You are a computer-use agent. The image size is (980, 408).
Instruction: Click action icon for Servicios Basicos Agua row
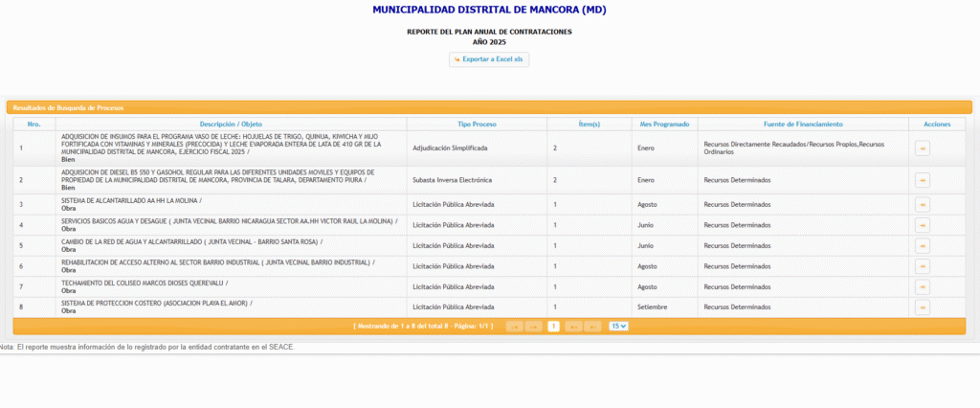point(922,224)
